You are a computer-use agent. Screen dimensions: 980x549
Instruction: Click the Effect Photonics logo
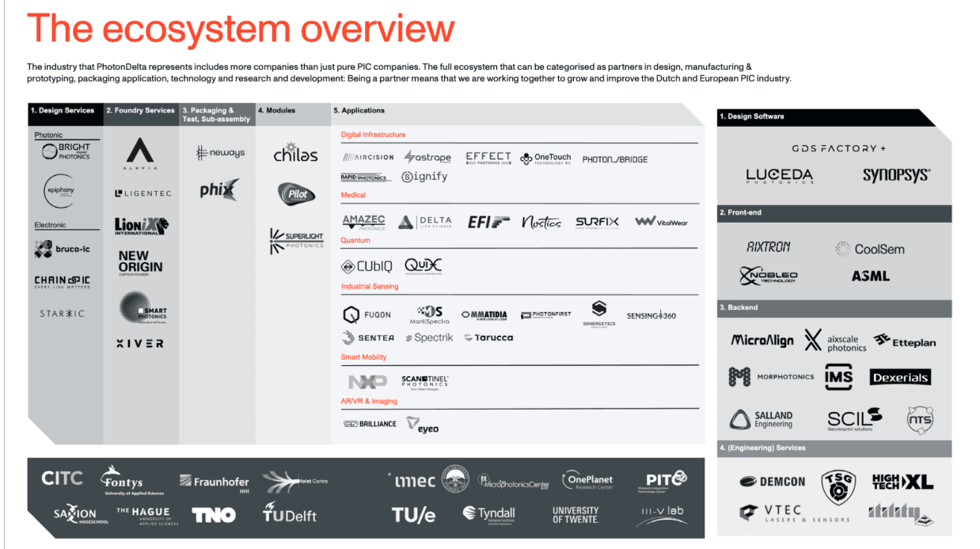pyautogui.click(x=488, y=158)
